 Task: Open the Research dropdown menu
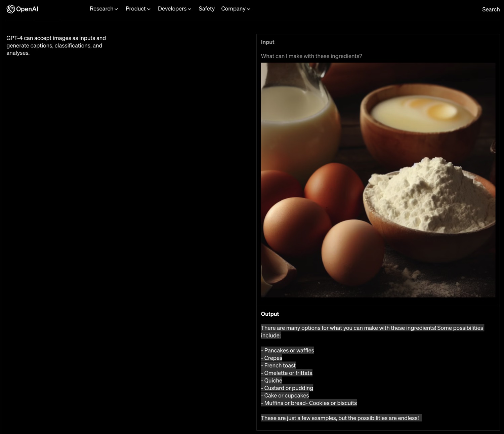point(104,9)
